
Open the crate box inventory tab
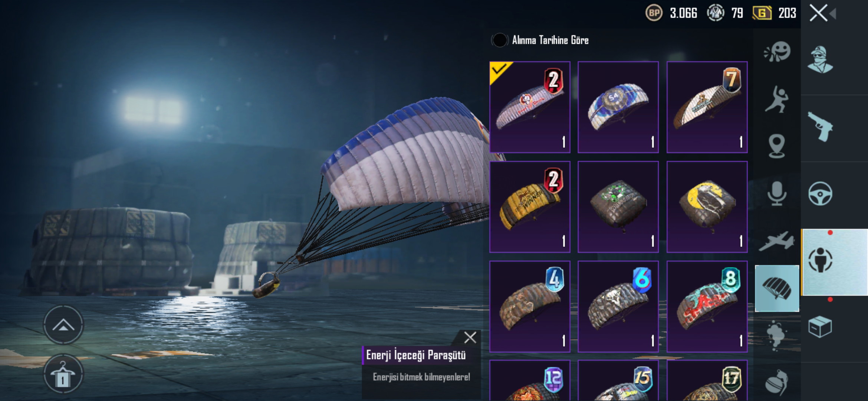[820, 327]
